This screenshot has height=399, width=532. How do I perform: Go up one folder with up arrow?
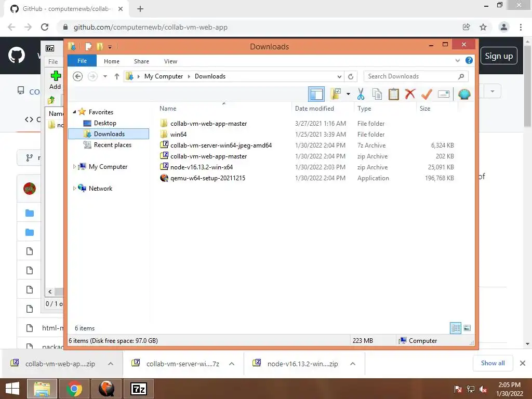tap(117, 76)
